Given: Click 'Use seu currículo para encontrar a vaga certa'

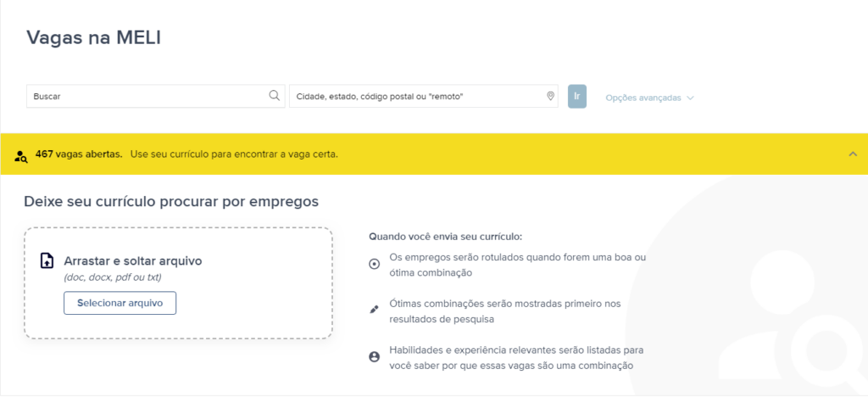Looking at the screenshot, I should [x=234, y=154].
